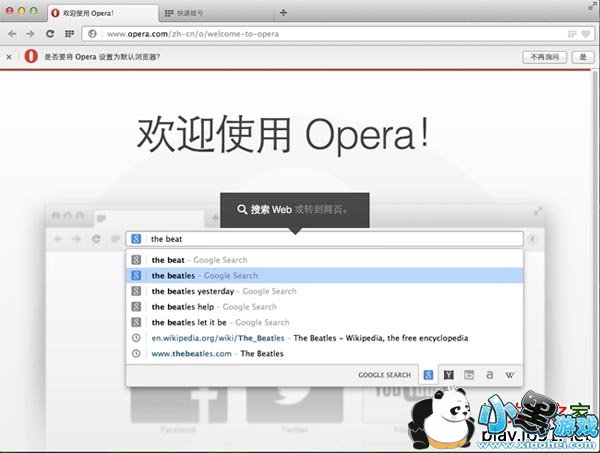
Task: Click the Google icon left of 'the beat' field
Action: click(x=136, y=239)
